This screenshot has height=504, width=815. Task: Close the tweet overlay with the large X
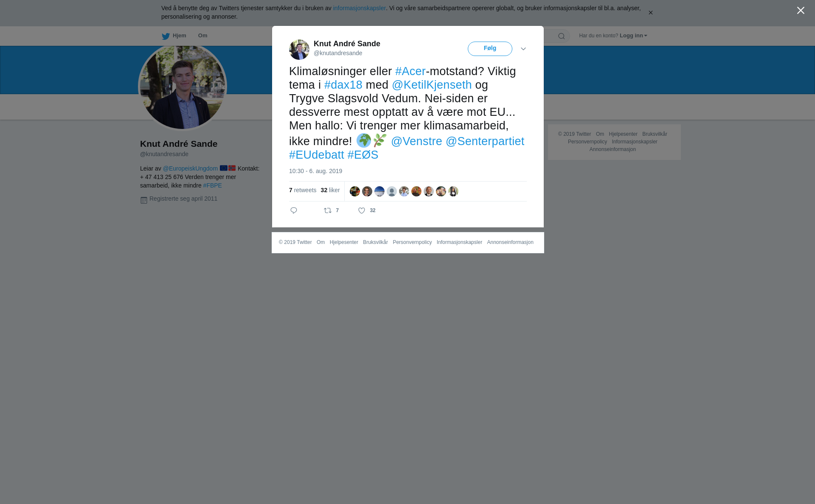click(801, 11)
